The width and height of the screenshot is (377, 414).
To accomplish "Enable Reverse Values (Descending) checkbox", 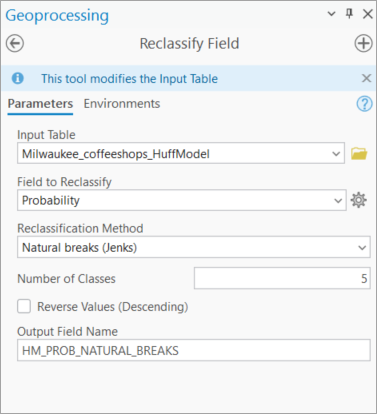I will point(24,306).
